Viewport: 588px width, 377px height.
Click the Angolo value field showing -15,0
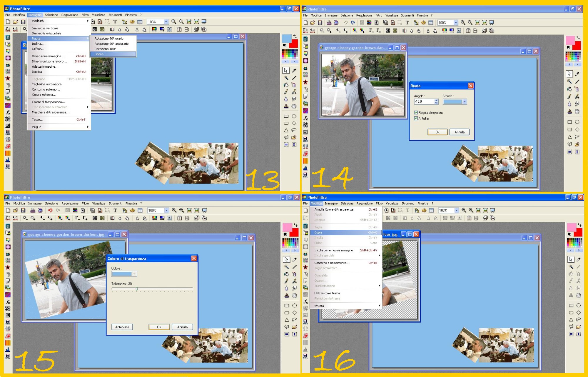click(x=423, y=102)
